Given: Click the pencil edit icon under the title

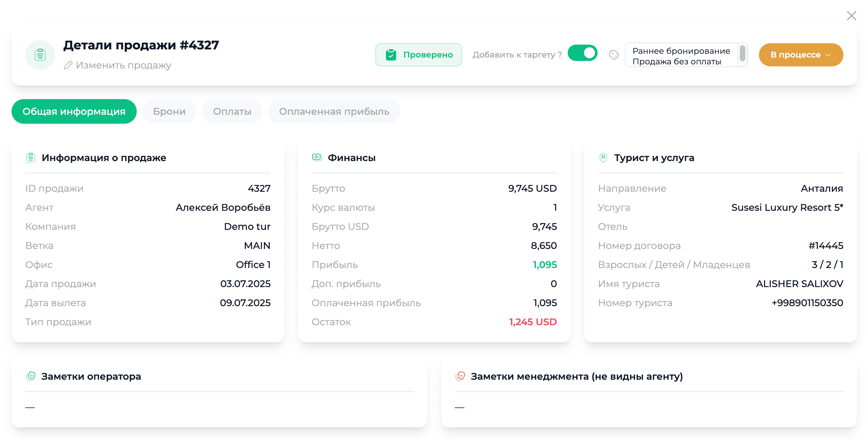Looking at the screenshot, I should (x=68, y=65).
